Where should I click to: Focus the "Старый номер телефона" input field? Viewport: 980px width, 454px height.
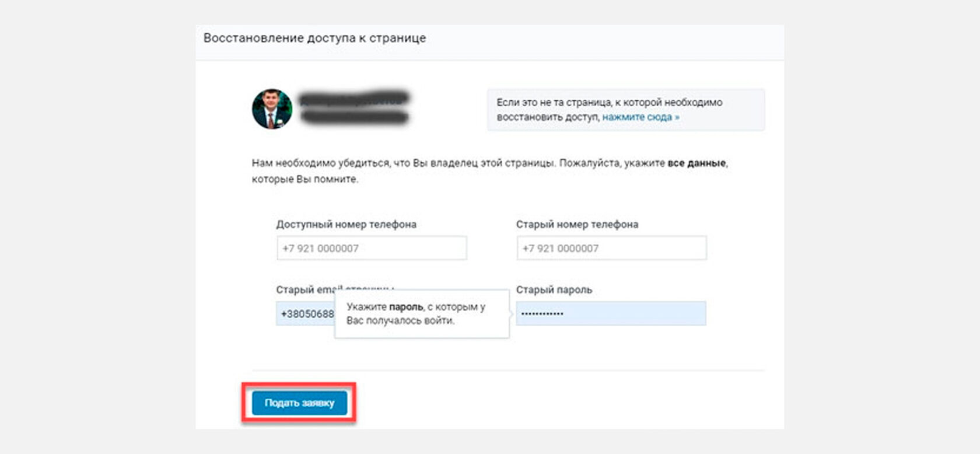pyautogui.click(x=611, y=248)
